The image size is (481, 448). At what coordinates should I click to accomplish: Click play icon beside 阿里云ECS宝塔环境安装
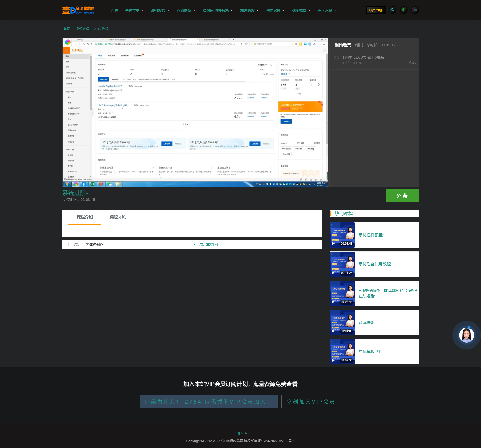tap(337, 58)
